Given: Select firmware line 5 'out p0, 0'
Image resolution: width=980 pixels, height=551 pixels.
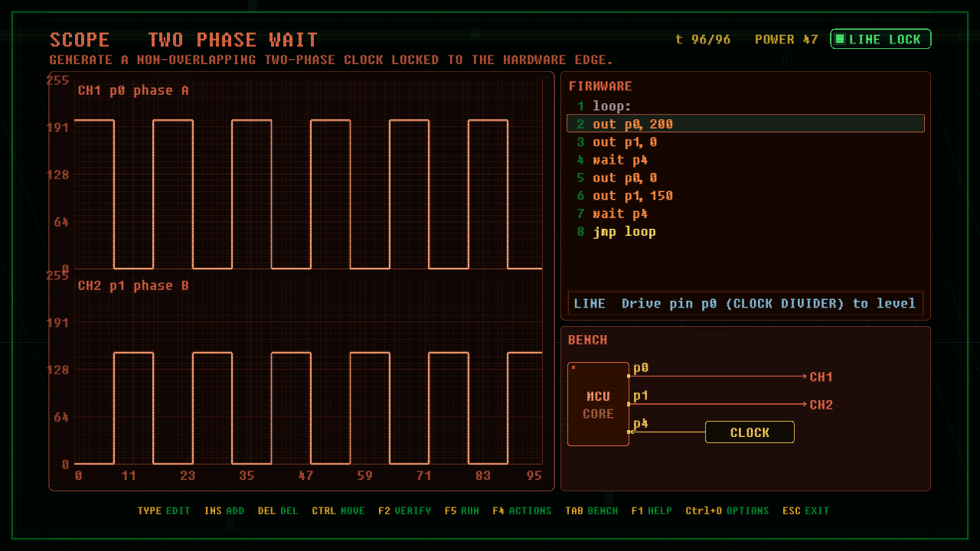Looking at the screenshot, I should (746, 178).
